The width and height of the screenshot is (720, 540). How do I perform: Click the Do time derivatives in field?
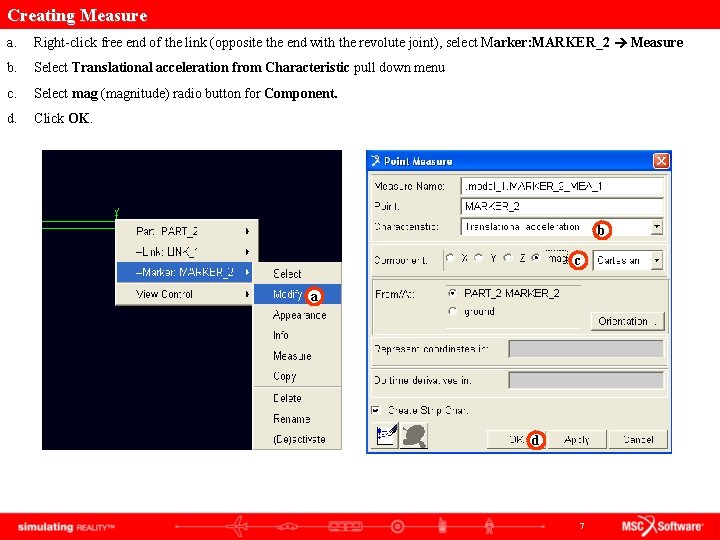pyautogui.click(x=586, y=380)
